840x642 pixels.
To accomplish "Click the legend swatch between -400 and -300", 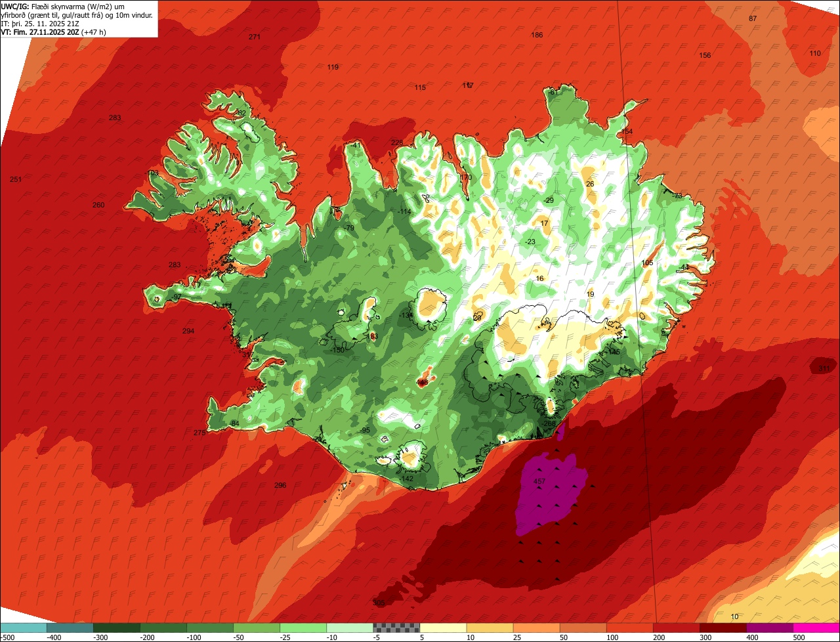I will 70,627.
